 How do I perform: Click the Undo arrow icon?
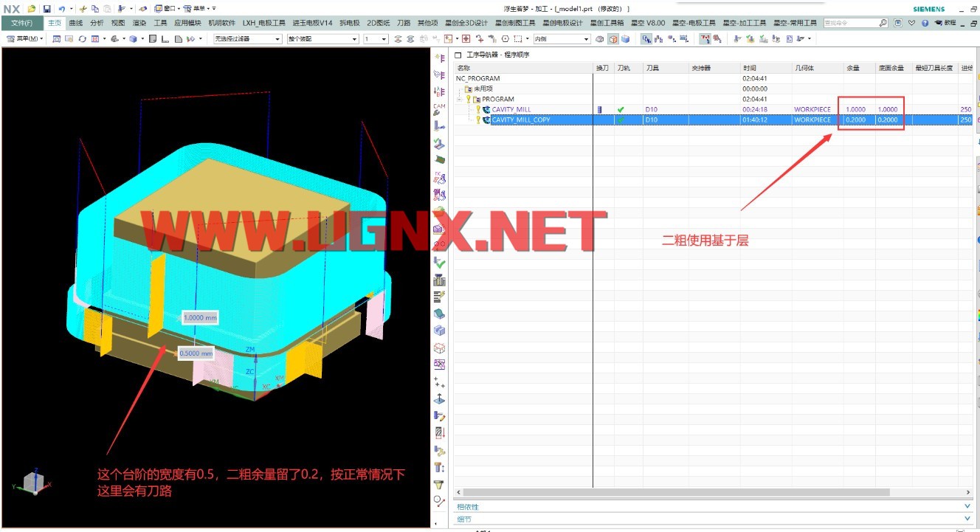click(x=61, y=9)
